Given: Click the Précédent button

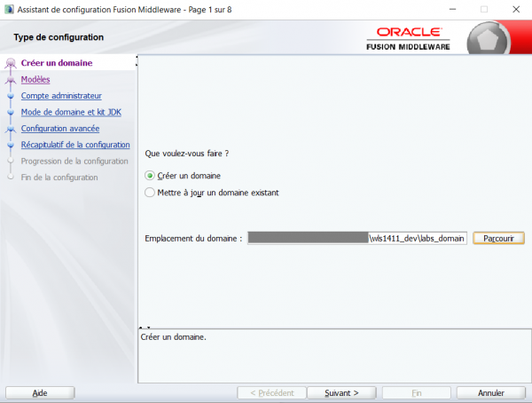Looking at the screenshot, I should [272, 393].
